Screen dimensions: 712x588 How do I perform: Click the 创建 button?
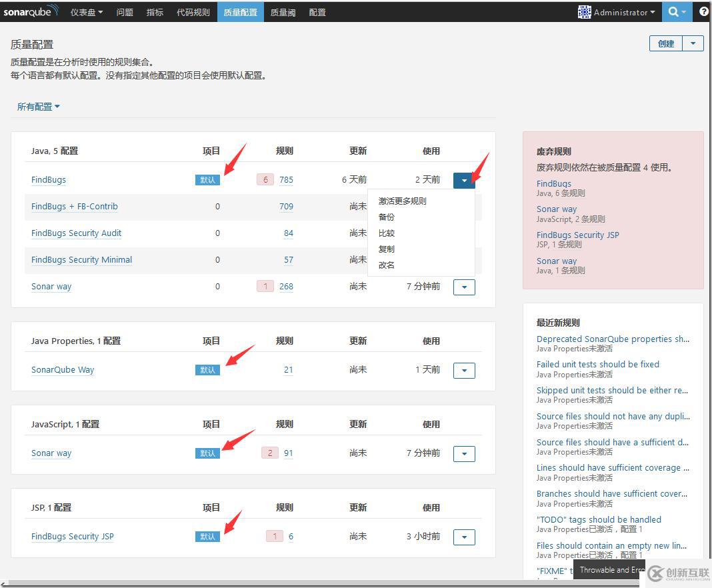[x=666, y=43]
